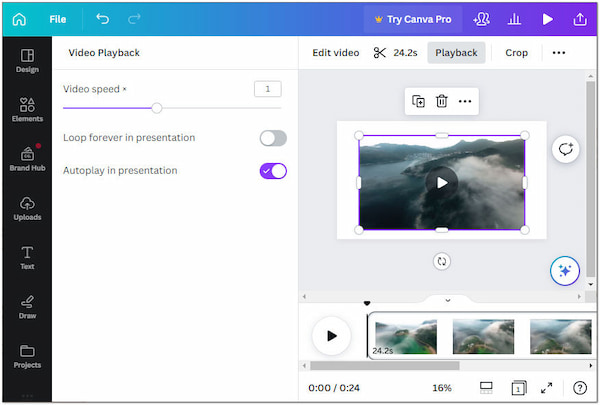Select the Playback tab
This screenshot has width=600, height=405.
(456, 53)
